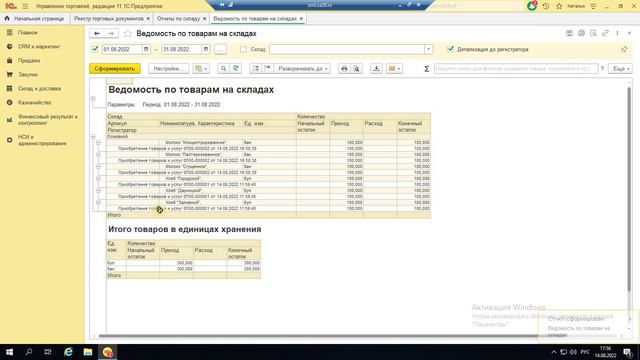This screenshot has height=360, width=640.
Task: Close the Ведомость по товарам на складах tab
Action: (301, 18)
